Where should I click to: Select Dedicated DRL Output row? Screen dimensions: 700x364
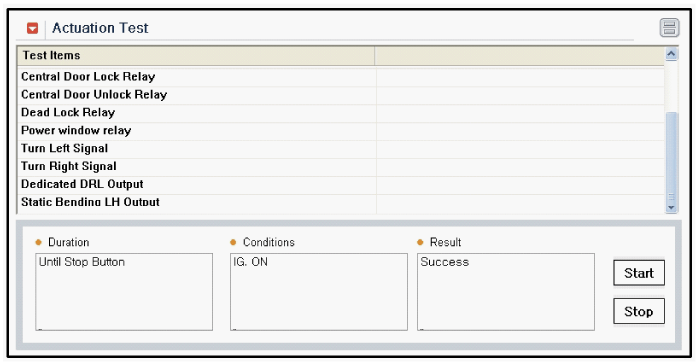coord(341,184)
